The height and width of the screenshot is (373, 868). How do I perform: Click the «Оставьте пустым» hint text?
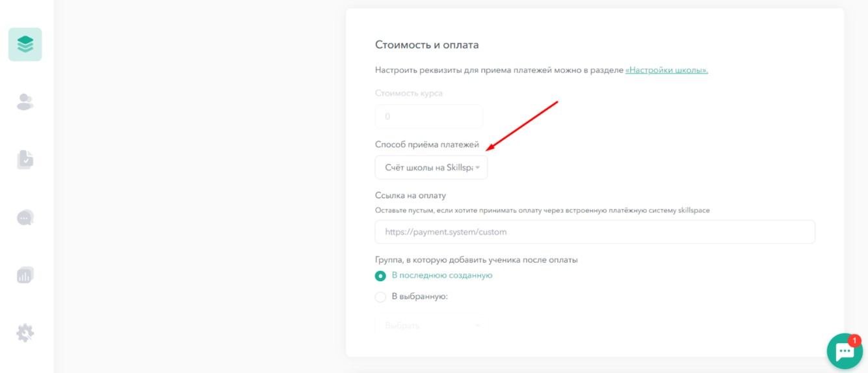(542, 210)
